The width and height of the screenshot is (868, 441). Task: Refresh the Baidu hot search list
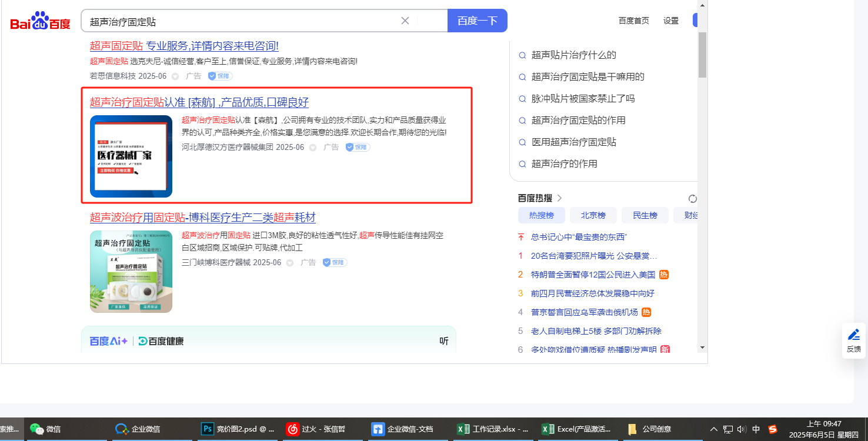pyautogui.click(x=692, y=199)
